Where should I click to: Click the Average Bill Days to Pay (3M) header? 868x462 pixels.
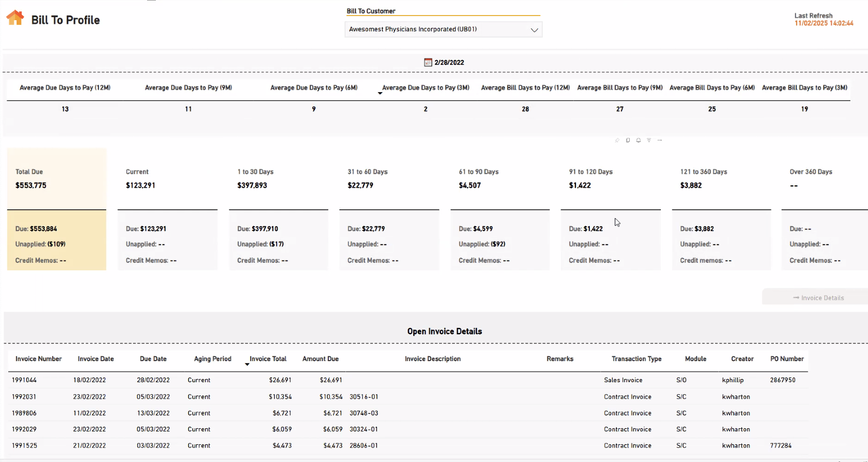point(804,88)
